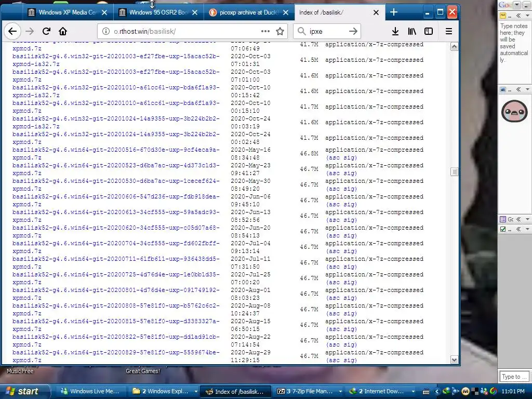Close the Windows XP Media Center tab
The image size is (532, 399).
[104, 12]
